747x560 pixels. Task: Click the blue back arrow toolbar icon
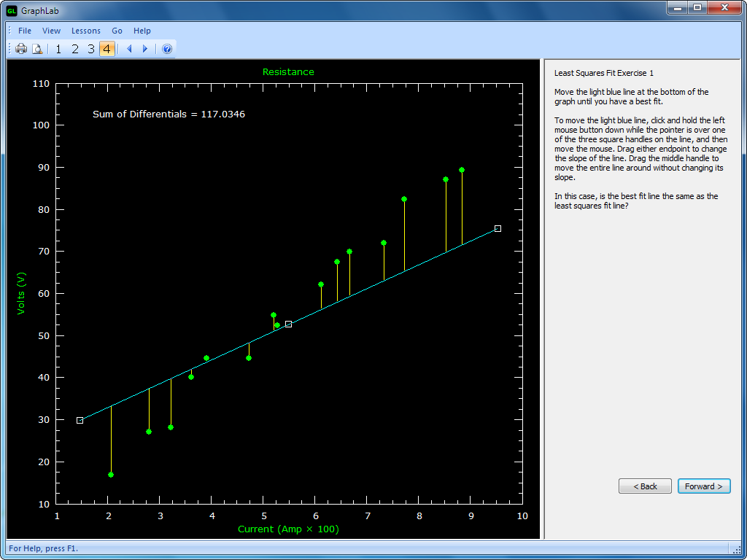tap(129, 49)
